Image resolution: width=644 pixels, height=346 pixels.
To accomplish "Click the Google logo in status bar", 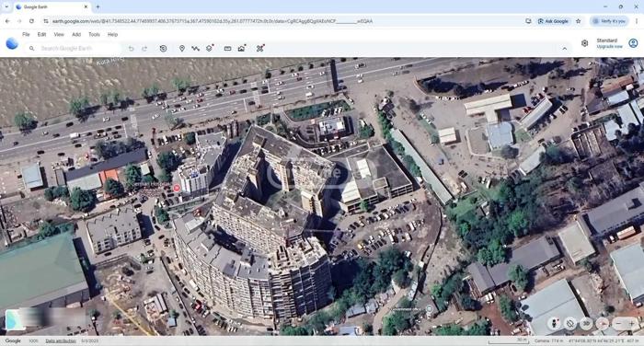I will (13, 341).
